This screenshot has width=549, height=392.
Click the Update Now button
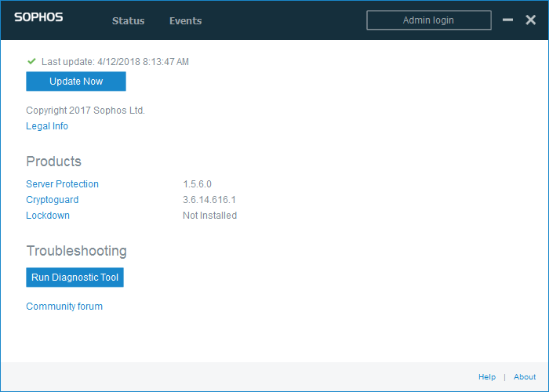pos(76,82)
